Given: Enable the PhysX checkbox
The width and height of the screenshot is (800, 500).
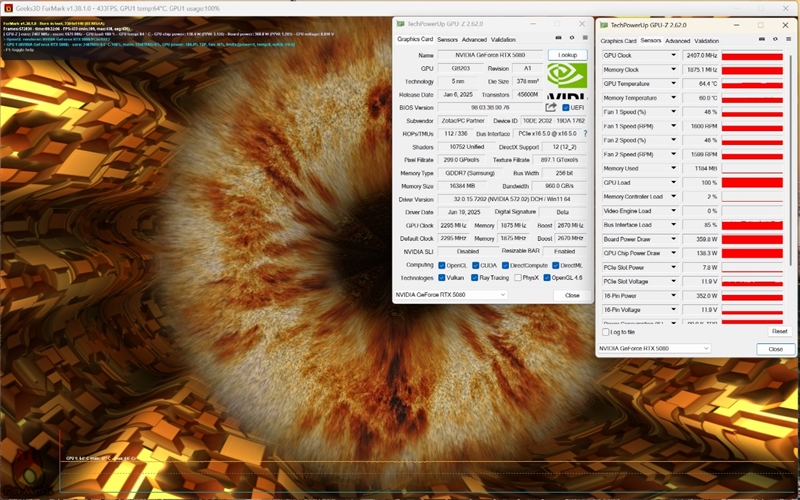Looking at the screenshot, I should [517, 278].
